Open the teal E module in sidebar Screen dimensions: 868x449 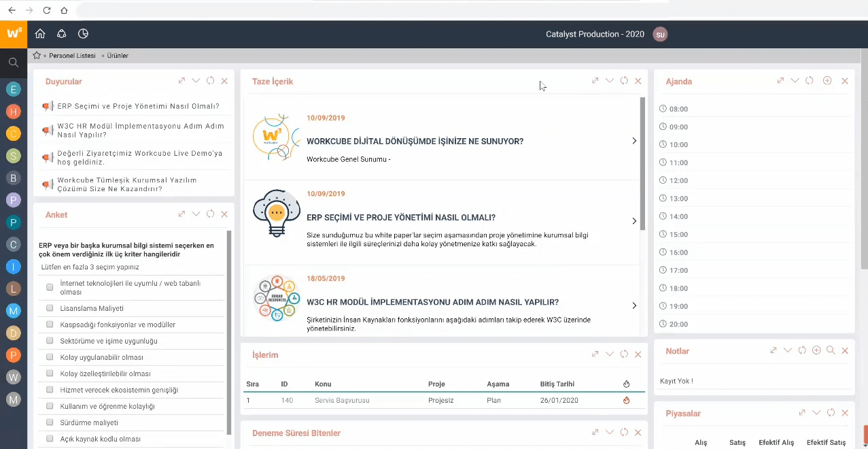pyautogui.click(x=14, y=88)
